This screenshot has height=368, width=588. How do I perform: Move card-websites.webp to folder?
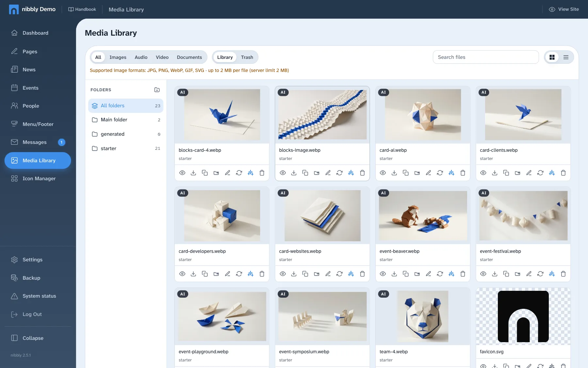click(317, 274)
